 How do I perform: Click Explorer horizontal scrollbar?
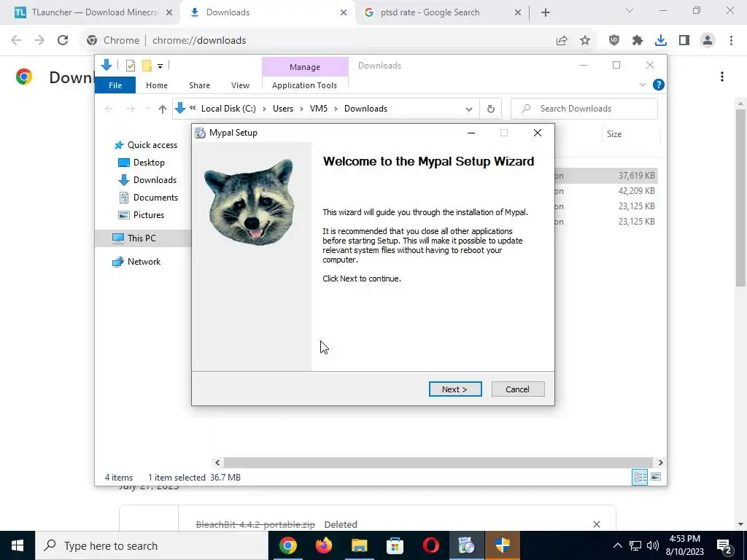(x=438, y=462)
